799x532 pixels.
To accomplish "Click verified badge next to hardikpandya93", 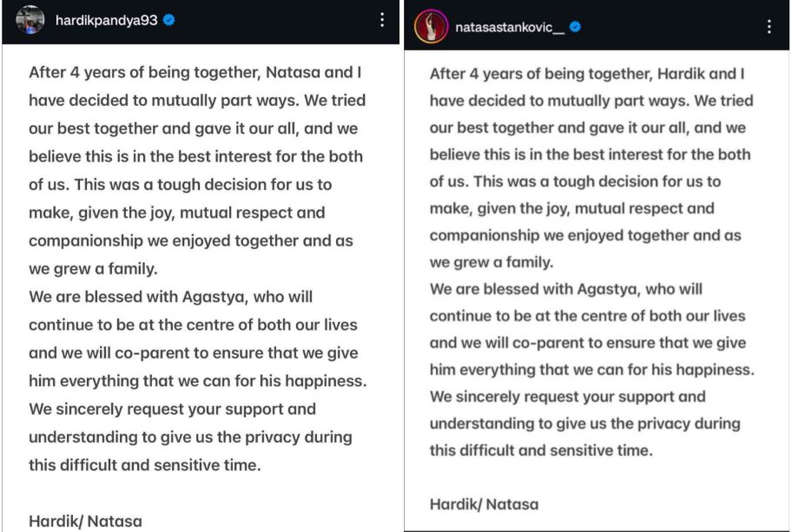I will point(169,20).
